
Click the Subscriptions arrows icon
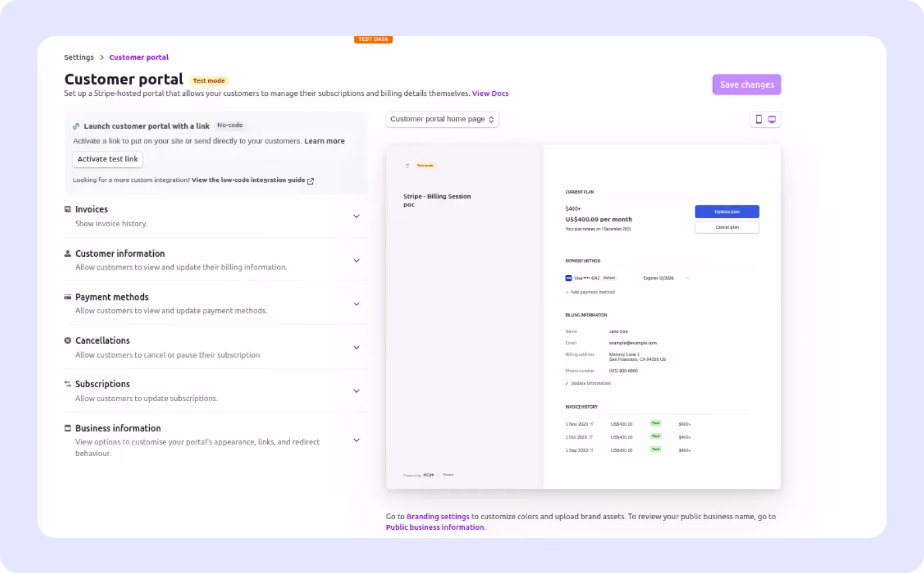pyautogui.click(x=68, y=384)
